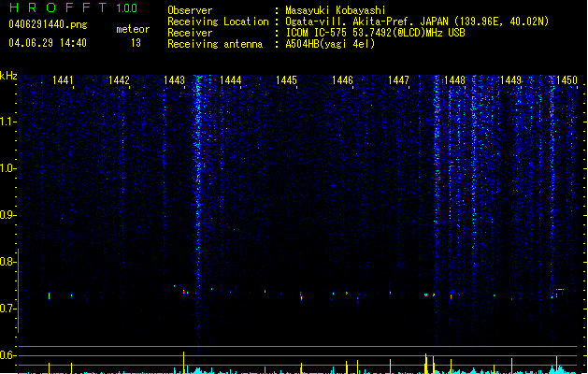
Task: Click the Receiving antenna label
Action: click(x=215, y=44)
